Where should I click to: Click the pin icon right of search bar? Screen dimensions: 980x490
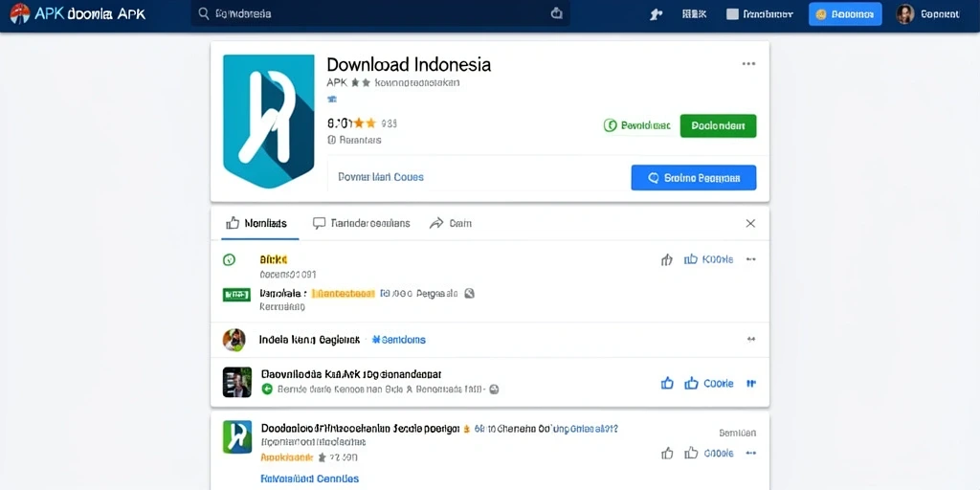[656, 14]
